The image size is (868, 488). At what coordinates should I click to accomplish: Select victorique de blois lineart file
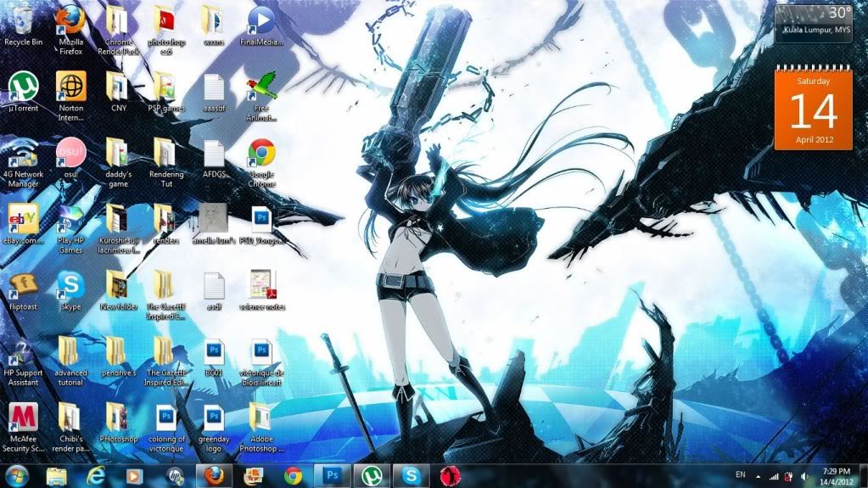click(x=261, y=362)
